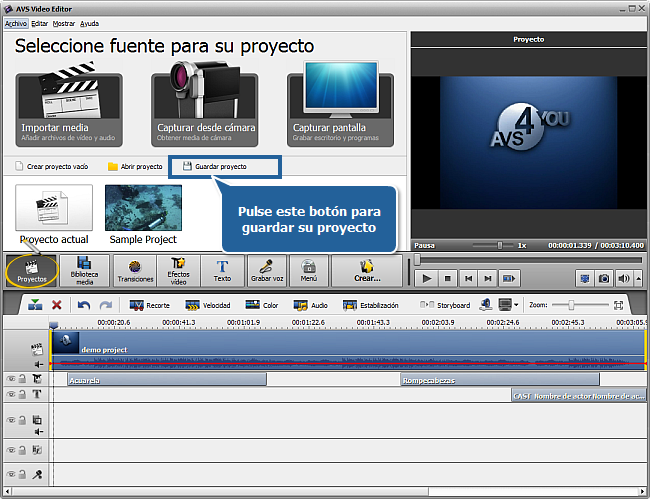Image resolution: width=650 pixels, height=499 pixels.
Task: Open the Texto panel
Action: click(222, 271)
